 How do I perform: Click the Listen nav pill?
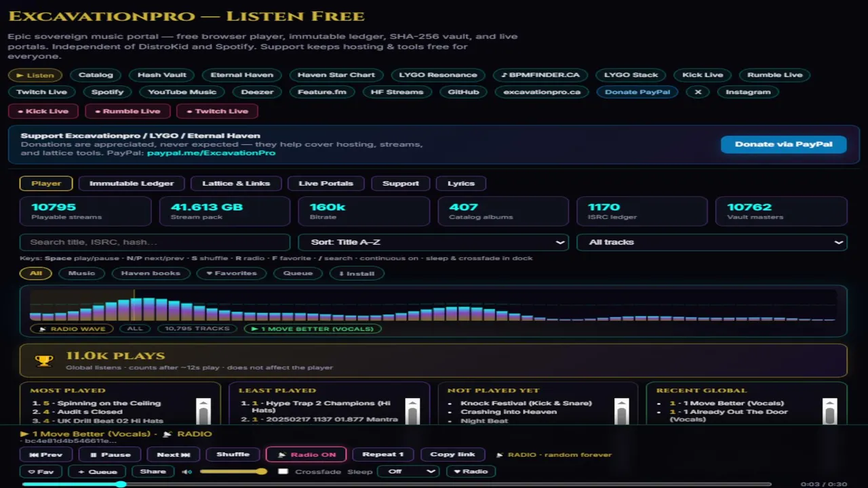pyautogui.click(x=35, y=75)
